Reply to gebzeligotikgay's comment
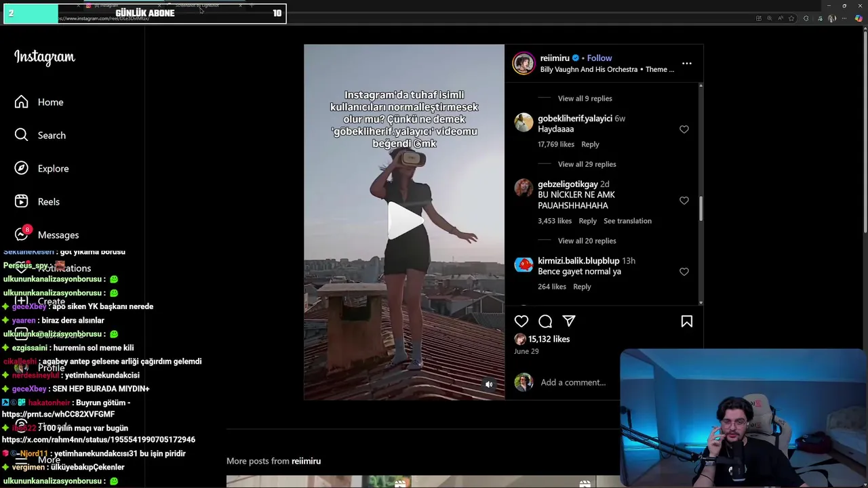 (x=587, y=221)
